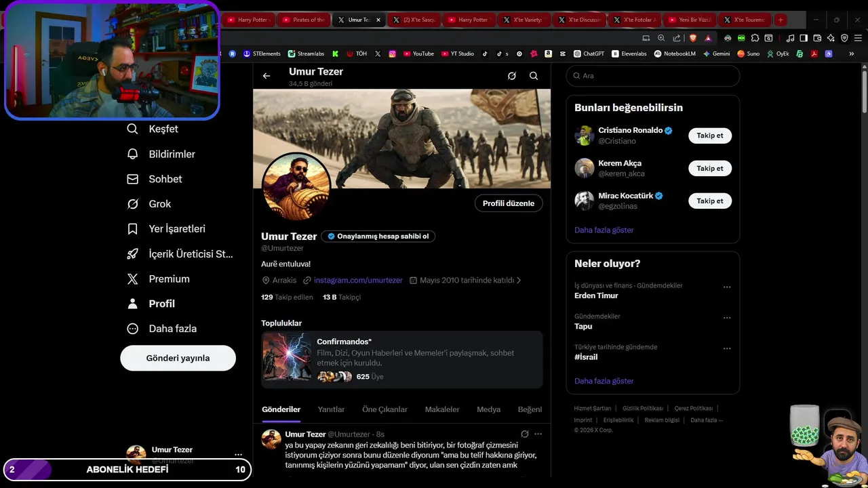Open the Confirmandos* community card
Viewport: 868px width, 488px height.
[x=401, y=359]
